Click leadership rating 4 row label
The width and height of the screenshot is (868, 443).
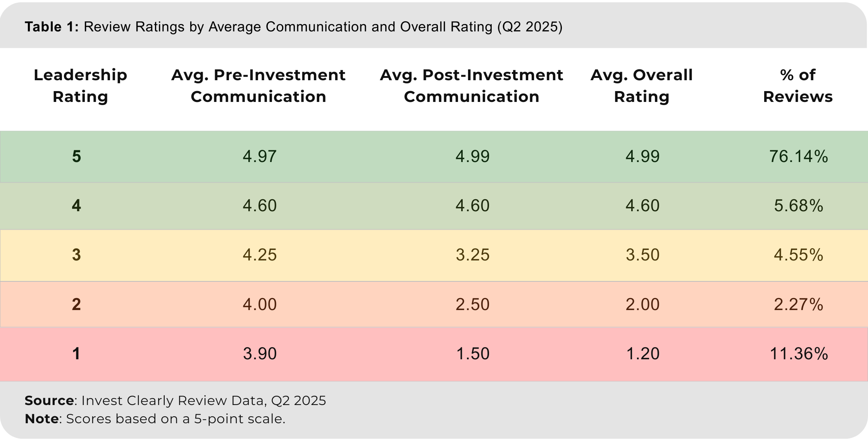[77, 206]
